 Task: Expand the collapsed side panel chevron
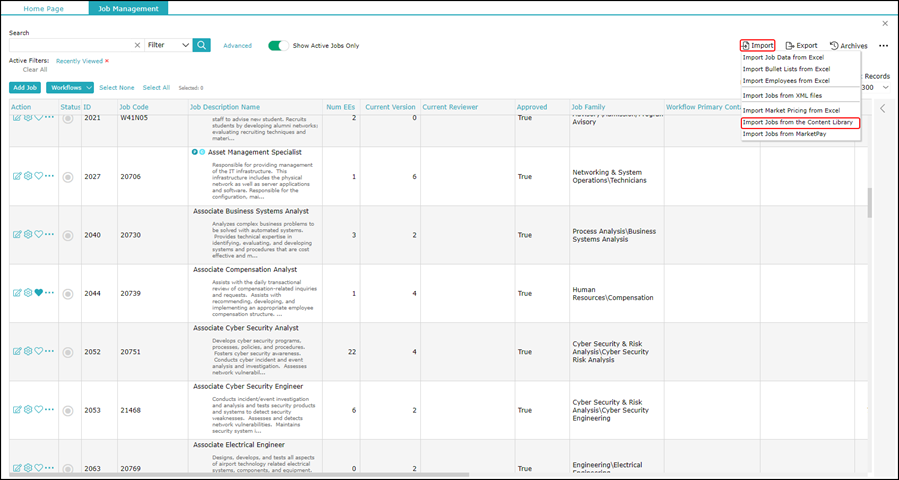click(882, 108)
